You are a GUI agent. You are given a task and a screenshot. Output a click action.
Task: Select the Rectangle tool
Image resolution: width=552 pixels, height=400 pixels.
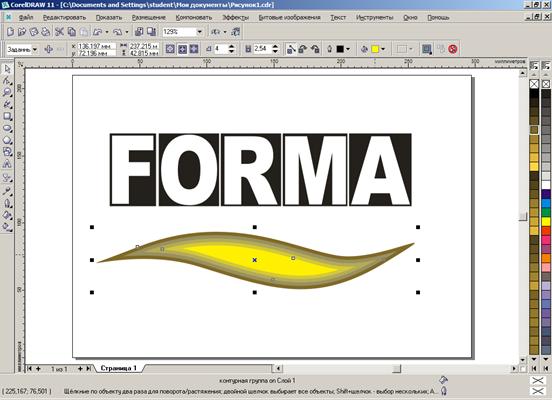7,116
